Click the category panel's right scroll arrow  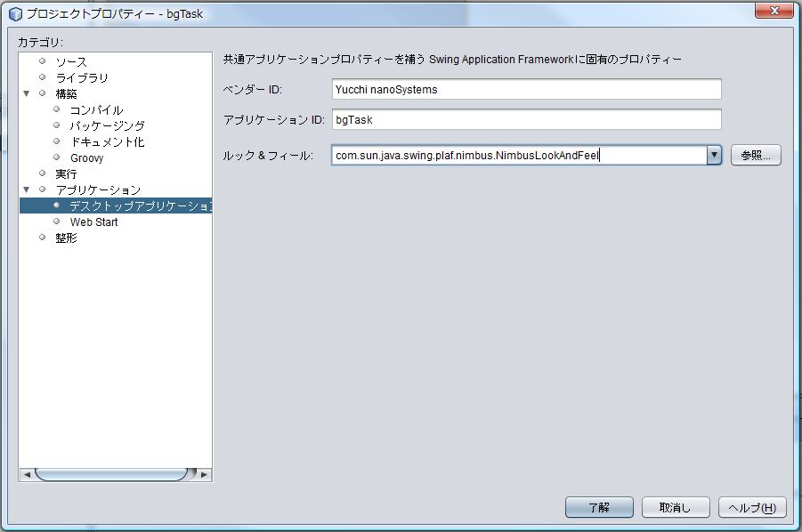tap(205, 474)
